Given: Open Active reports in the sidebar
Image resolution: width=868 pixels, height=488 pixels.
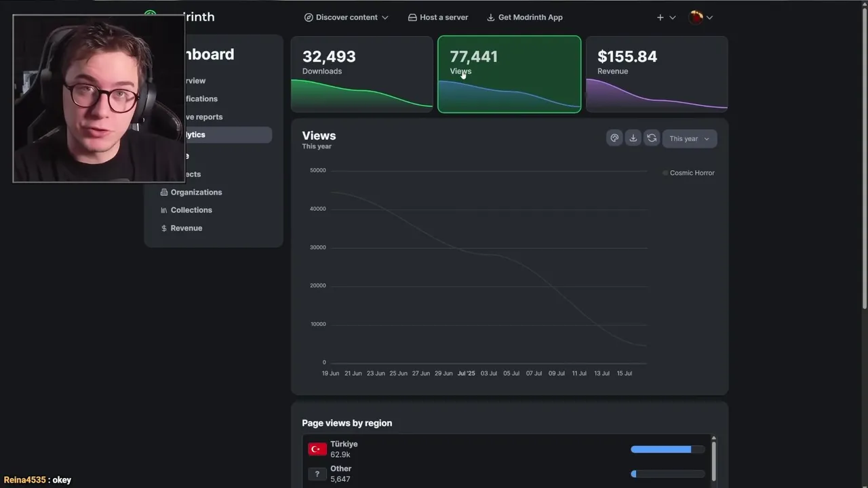Looking at the screenshot, I should 204,117.
